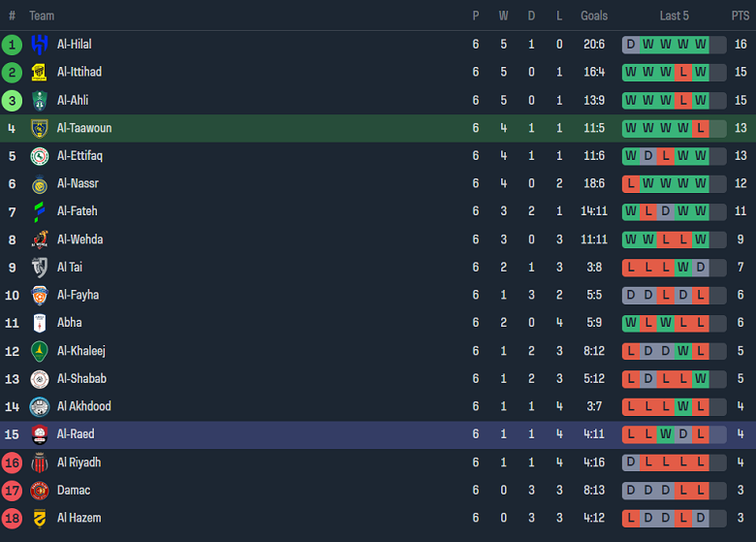This screenshot has width=756, height=542.
Task: Click the Al-Taawoun team badge
Action: coord(40,129)
